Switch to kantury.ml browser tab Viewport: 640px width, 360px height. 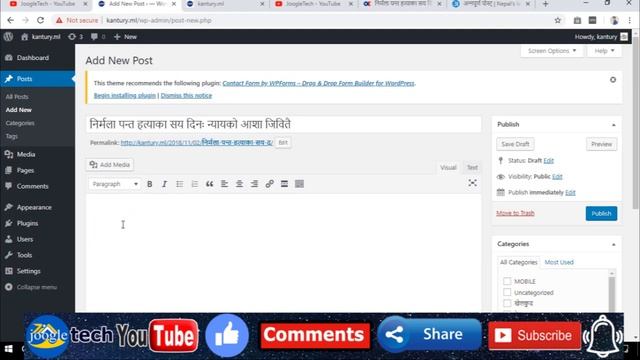coord(225,4)
